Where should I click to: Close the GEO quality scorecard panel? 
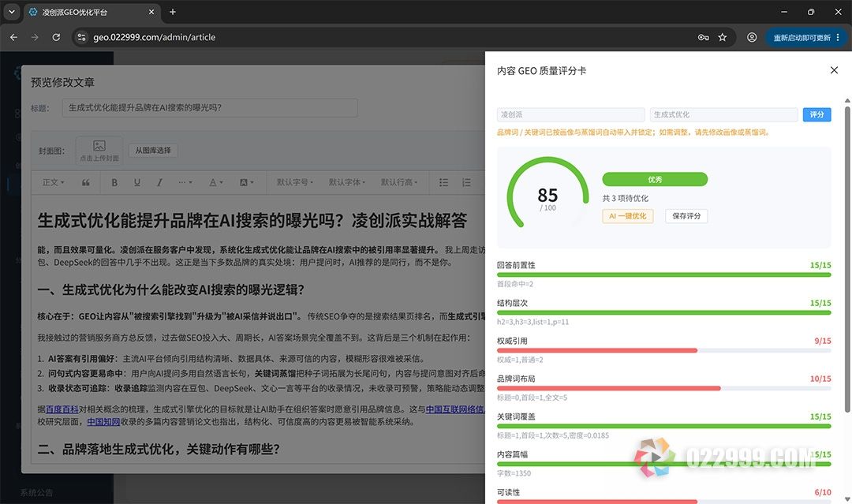point(834,70)
